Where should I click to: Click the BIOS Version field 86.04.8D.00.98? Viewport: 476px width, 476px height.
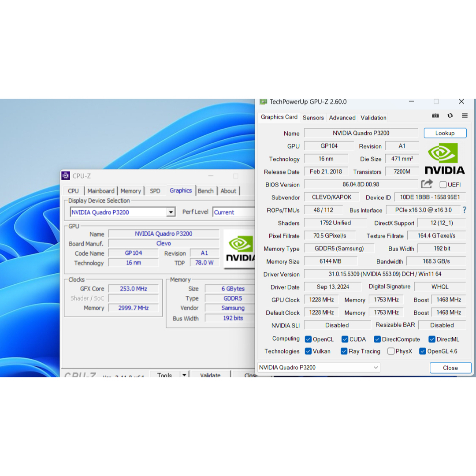pos(361,184)
